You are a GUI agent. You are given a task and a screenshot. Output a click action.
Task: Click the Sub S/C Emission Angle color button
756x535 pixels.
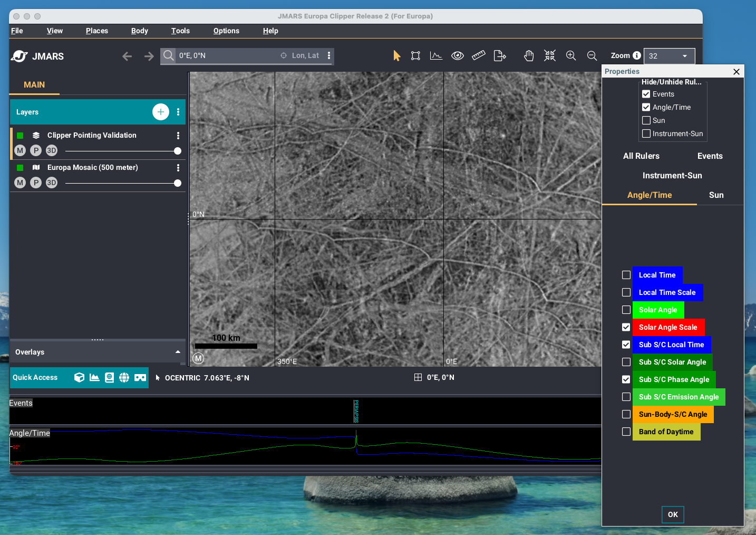click(x=679, y=397)
